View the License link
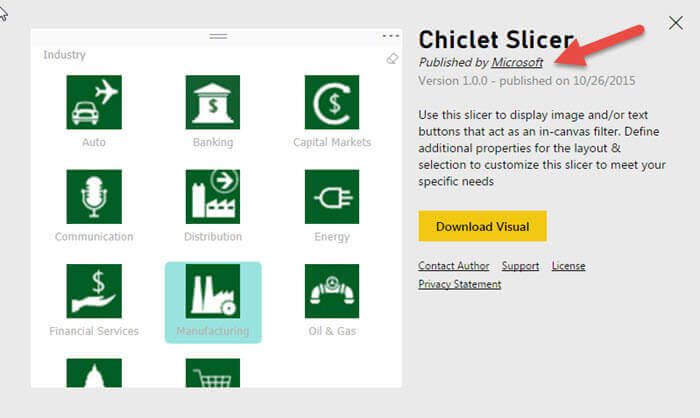Screen dimensions: 700x418 click(568, 266)
